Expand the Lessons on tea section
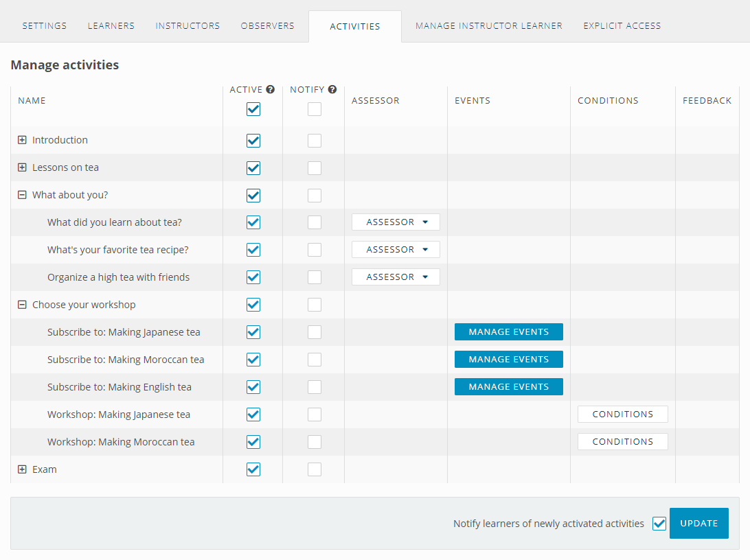Screen dimensions: 750x560 (x=22, y=167)
